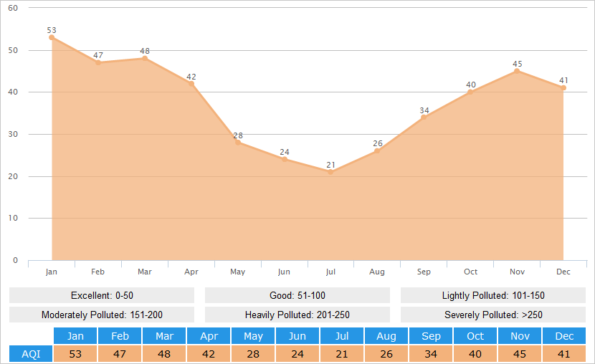
Task: Select the March data point marked 48
Action: point(145,58)
